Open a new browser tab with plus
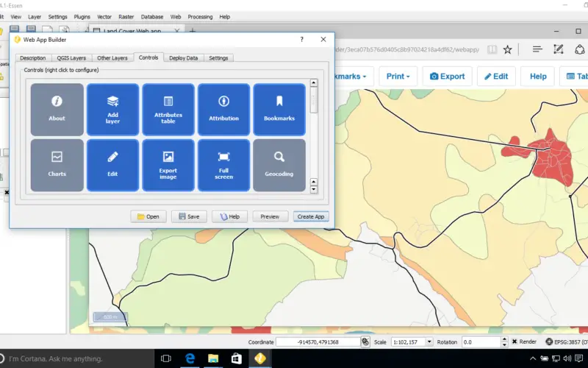The height and width of the screenshot is (368, 588). pos(193,31)
